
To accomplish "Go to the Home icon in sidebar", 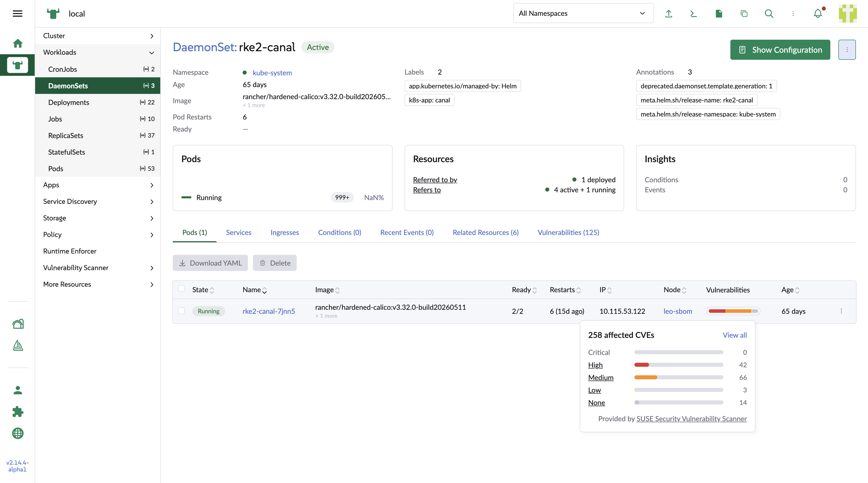I will (18, 43).
